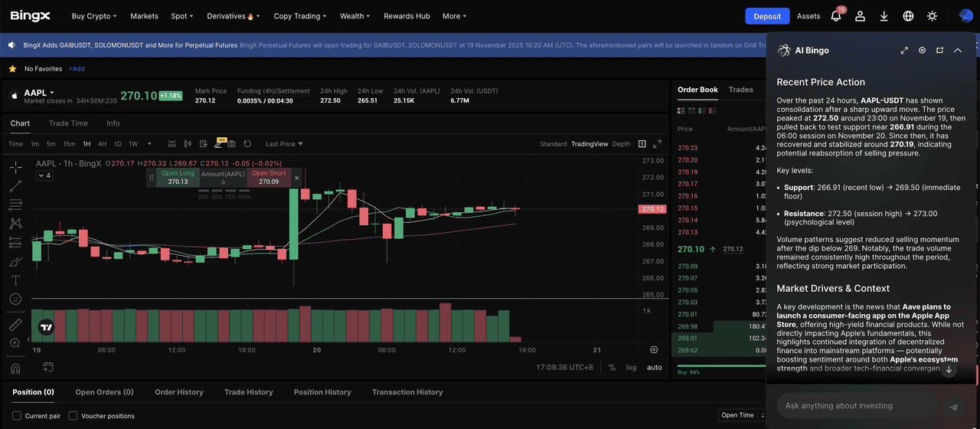Pick the text annotation tool
980x429 pixels.
point(15,280)
